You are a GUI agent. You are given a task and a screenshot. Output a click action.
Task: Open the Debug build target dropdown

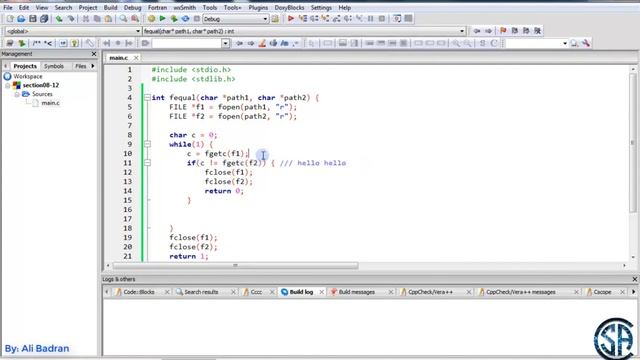(236, 19)
